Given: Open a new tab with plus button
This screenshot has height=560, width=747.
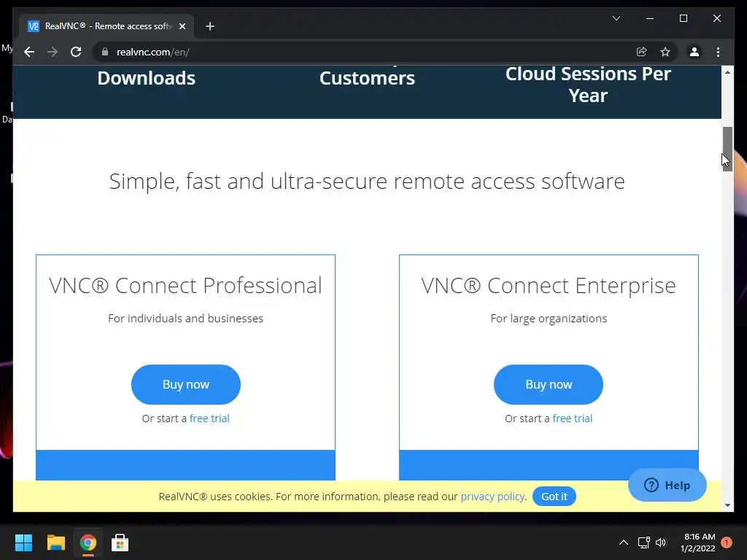Looking at the screenshot, I should pyautogui.click(x=210, y=26).
